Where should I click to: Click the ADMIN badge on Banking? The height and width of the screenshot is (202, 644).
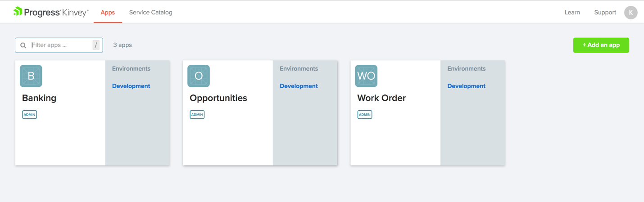tap(29, 115)
